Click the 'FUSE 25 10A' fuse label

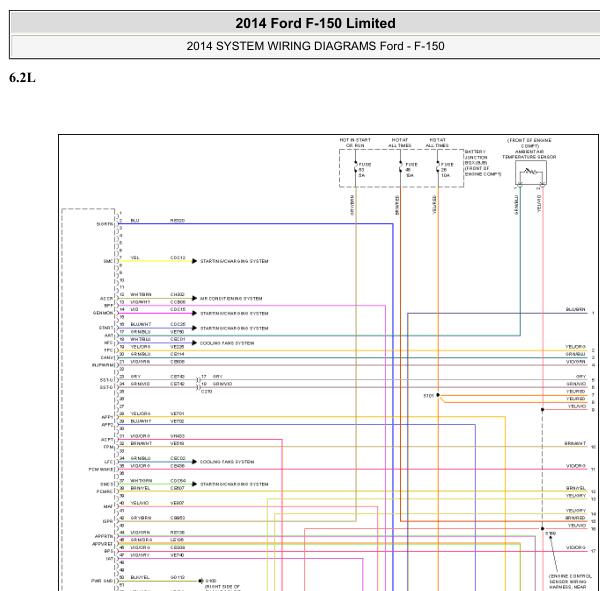point(446,170)
